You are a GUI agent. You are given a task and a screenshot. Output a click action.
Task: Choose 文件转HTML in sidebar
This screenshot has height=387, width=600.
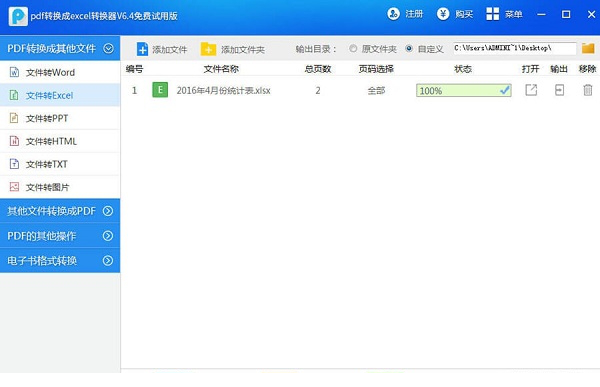(60, 141)
